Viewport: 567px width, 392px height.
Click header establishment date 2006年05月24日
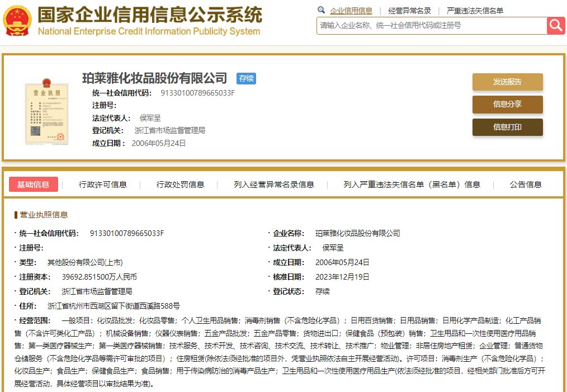pos(158,143)
